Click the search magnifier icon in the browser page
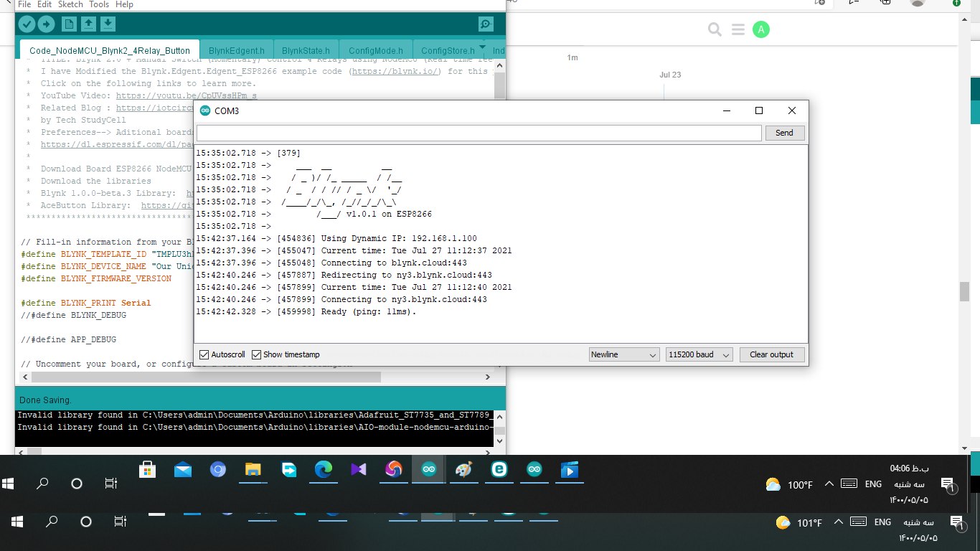980x551 pixels. coord(715,29)
